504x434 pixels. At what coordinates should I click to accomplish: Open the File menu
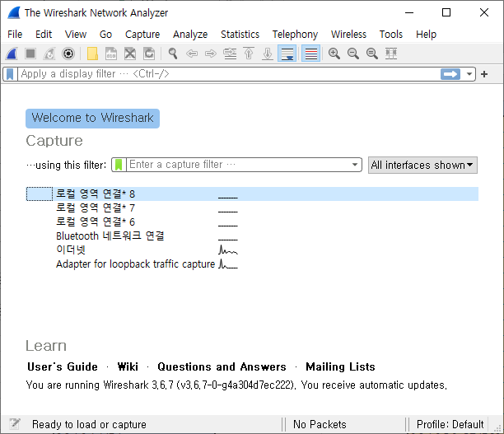15,34
